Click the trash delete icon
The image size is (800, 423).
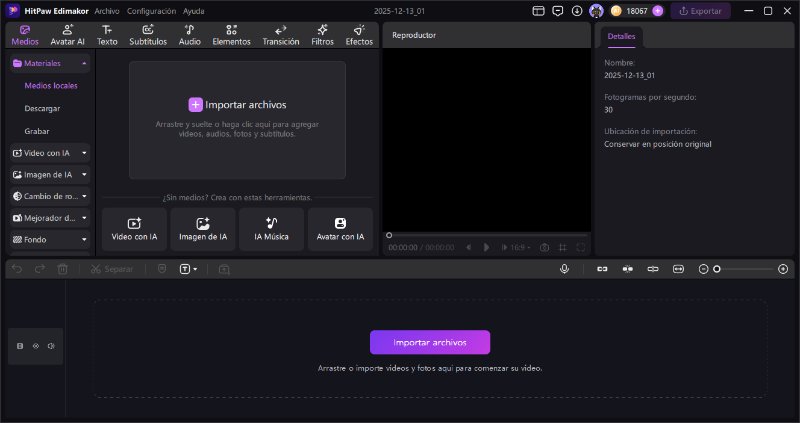[62, 269]
